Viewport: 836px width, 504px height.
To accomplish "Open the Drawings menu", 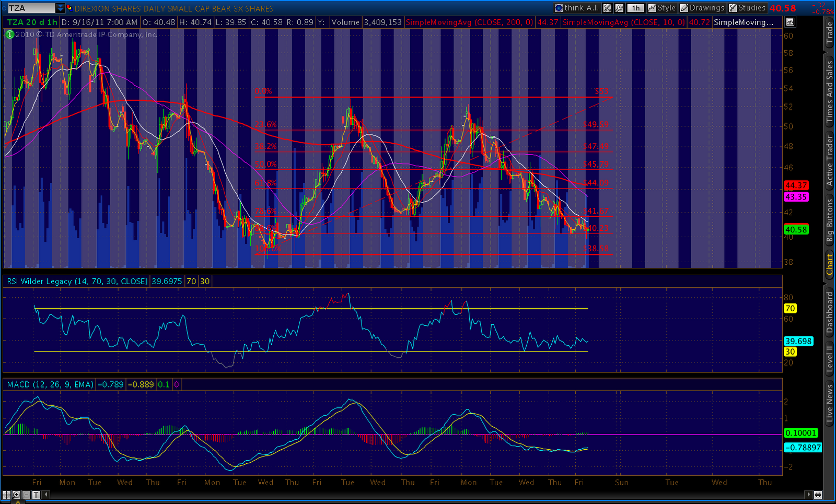I will [702, 8].
